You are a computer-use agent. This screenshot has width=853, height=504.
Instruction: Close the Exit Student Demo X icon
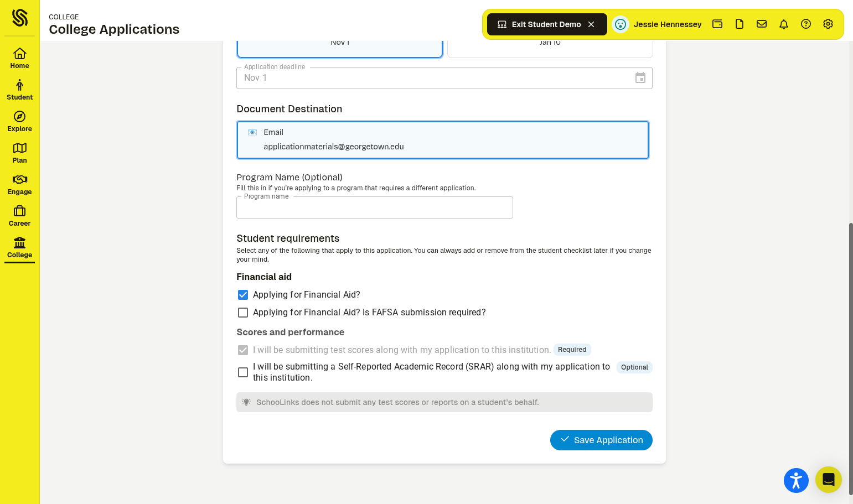pyautogui.click(x=591, y=24)
